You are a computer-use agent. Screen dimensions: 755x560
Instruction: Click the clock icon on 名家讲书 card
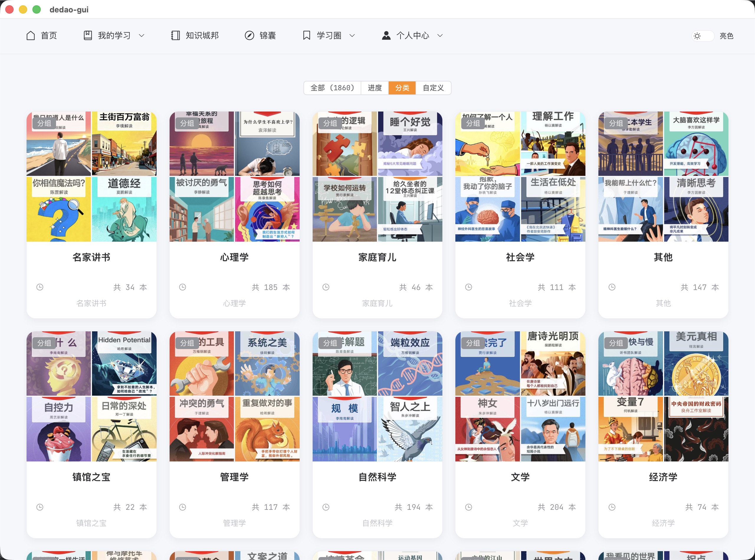pos(40,287)
